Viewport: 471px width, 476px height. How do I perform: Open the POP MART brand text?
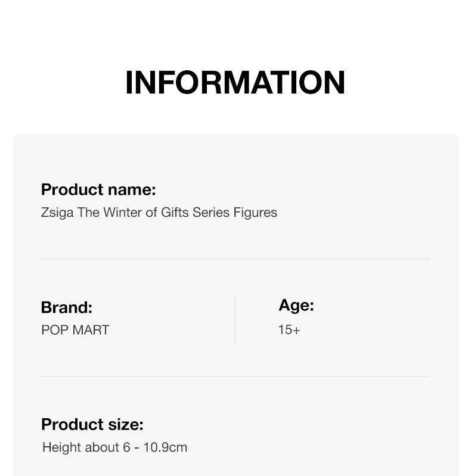click(75, 330)
